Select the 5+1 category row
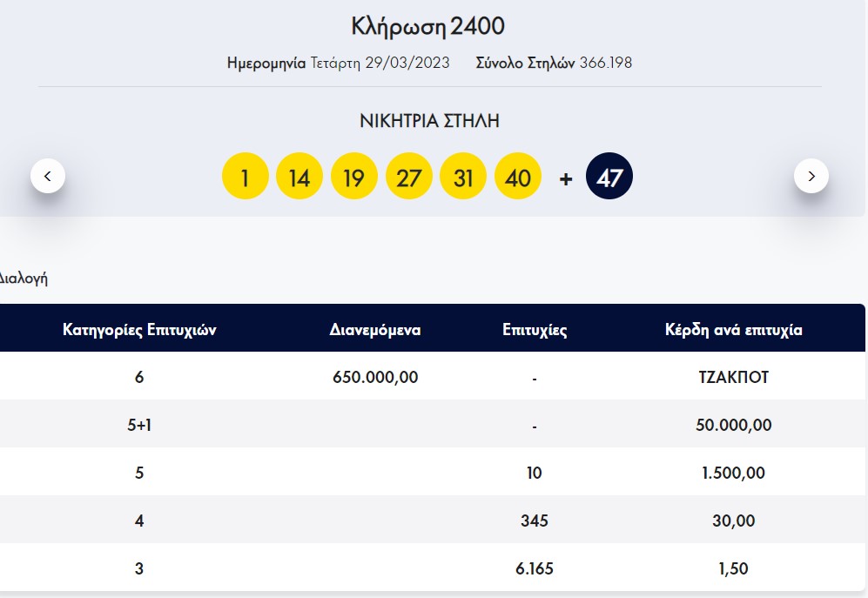 [139, 426]
